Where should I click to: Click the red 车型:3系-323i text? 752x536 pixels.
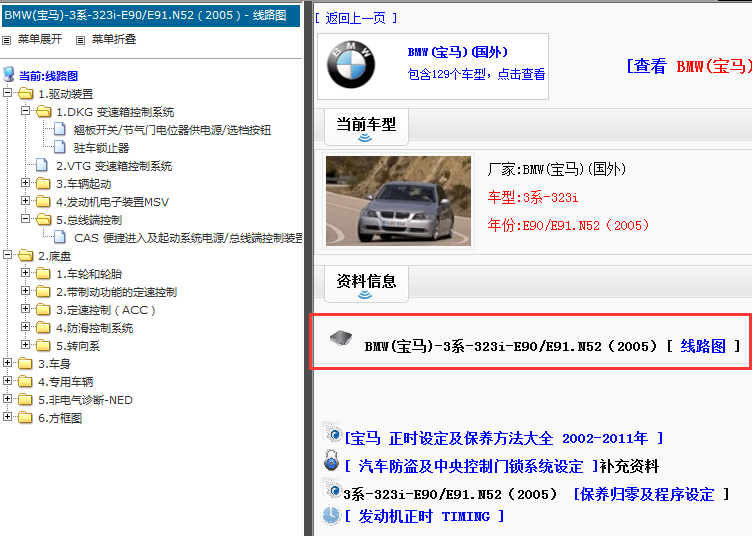point(533,197)
